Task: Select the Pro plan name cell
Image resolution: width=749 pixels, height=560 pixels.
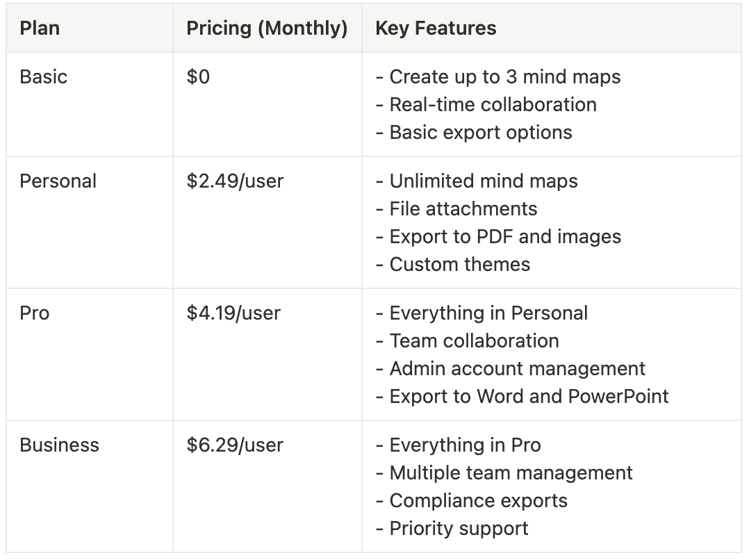Action: [x=90, y=354]
